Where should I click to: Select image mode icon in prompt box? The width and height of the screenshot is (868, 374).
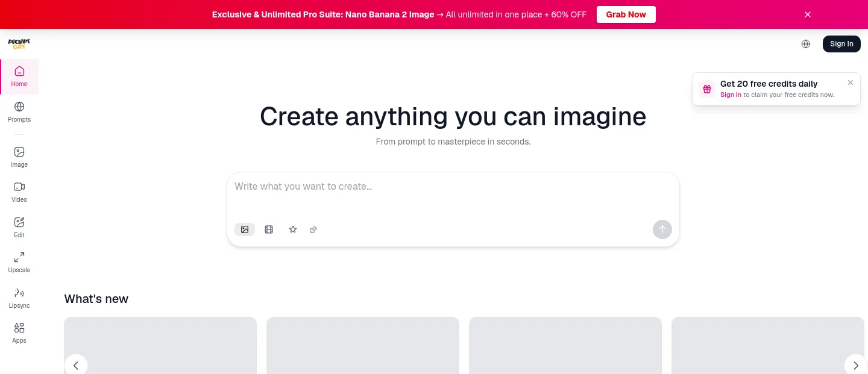click(x=245, y=229)
